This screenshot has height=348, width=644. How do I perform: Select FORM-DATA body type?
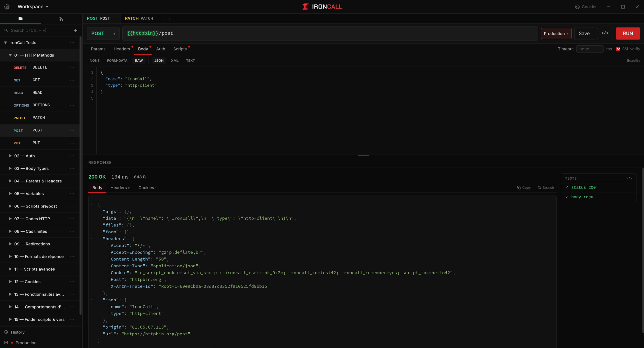(117, 61)
